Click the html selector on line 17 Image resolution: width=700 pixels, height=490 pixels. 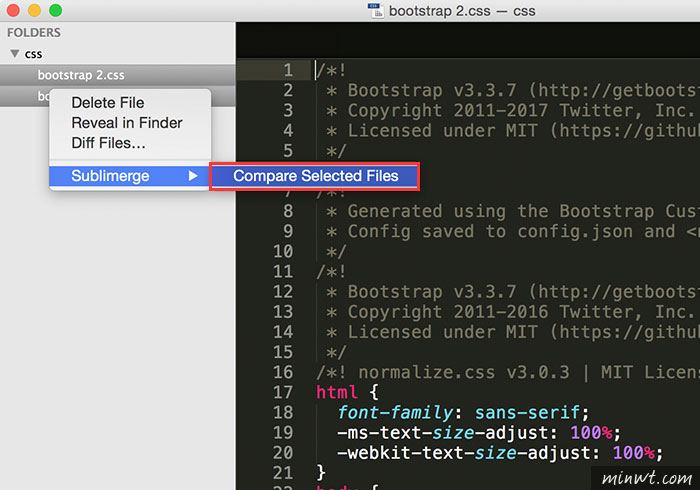click(337, 392)
